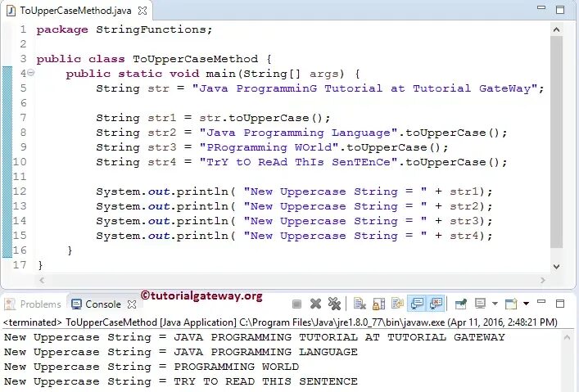The image size is (579, 392).
Task: Click output 'TRY TO READ THIS SENTENCE'
Action: [x=265, y=381]
